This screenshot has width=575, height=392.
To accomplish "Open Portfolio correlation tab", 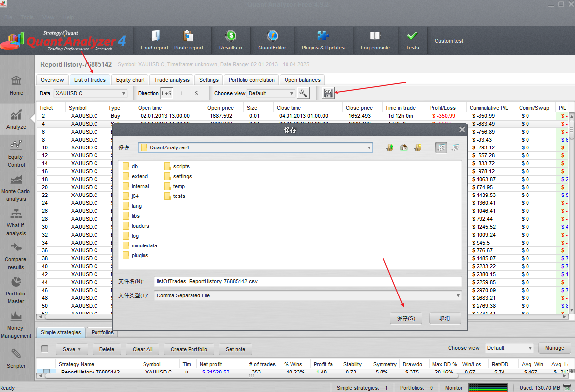I will [251, 80].
